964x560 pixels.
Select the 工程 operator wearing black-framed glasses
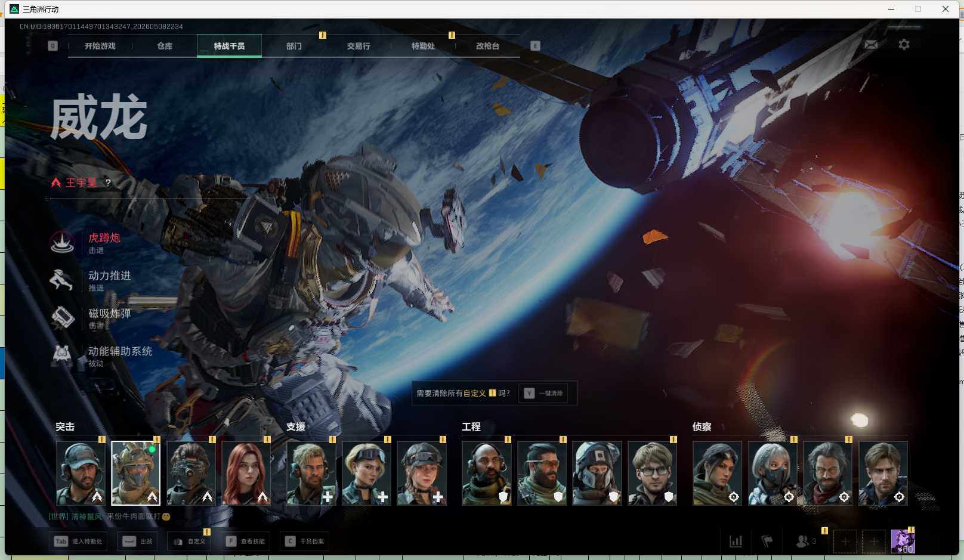pos(652,473)
